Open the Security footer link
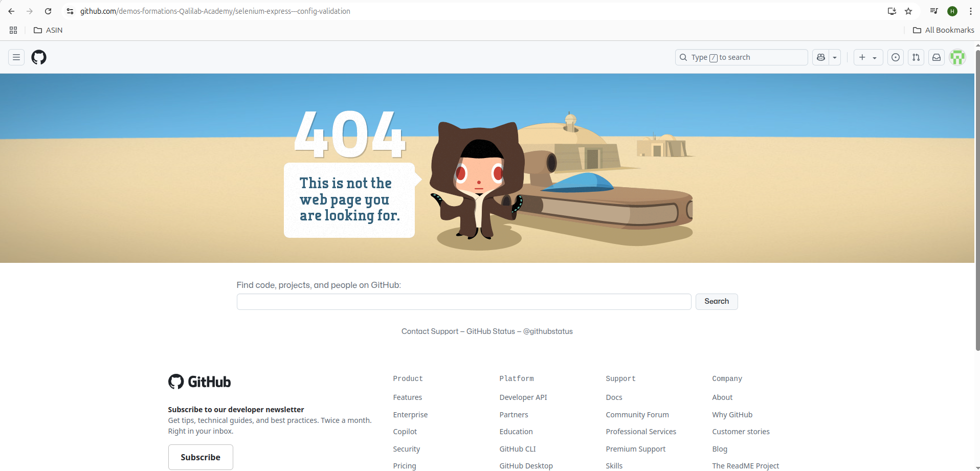The image size is (980, 471). 407,449
